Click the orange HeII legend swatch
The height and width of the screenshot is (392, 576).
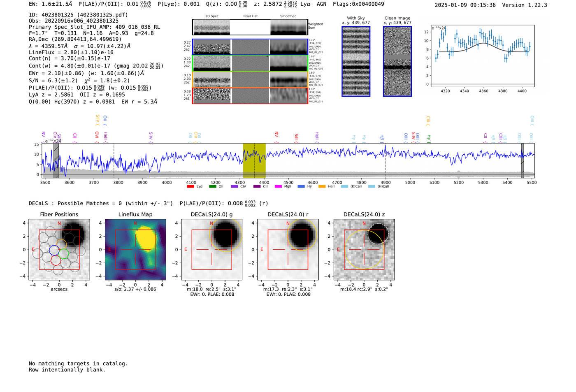322,187
